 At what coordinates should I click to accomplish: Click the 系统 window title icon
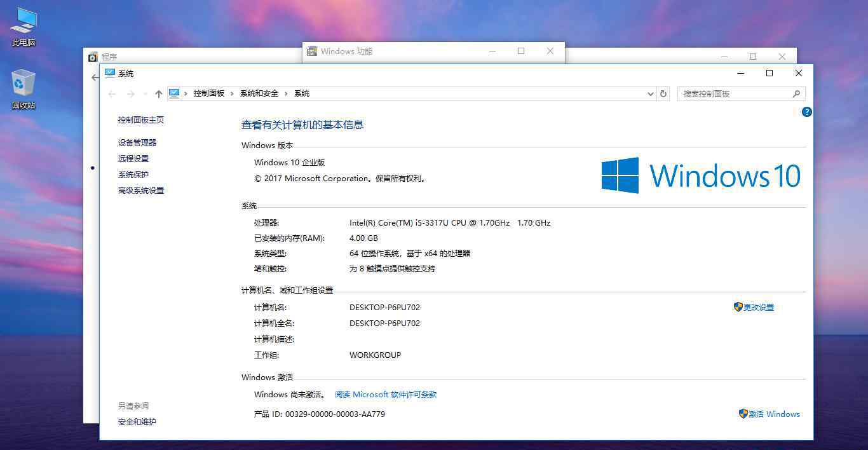pyautogui.click(x=110, y=73)
